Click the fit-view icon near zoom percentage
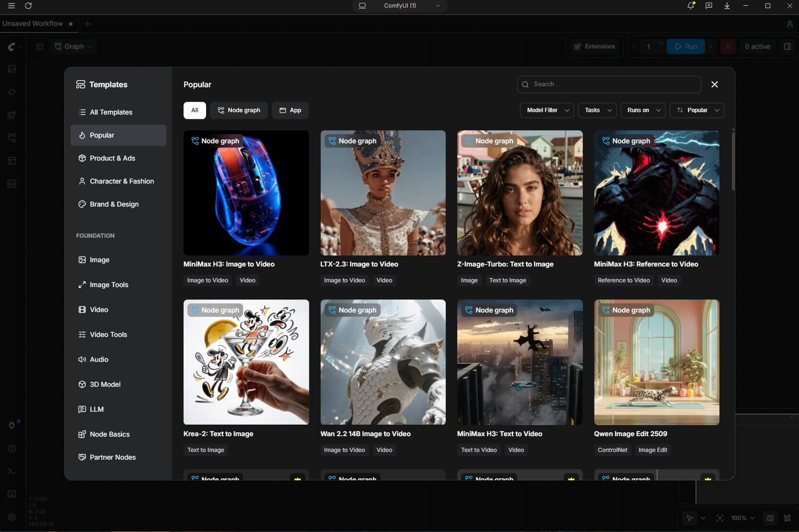This screenshot has height=532, width=799. pos(719,518)
